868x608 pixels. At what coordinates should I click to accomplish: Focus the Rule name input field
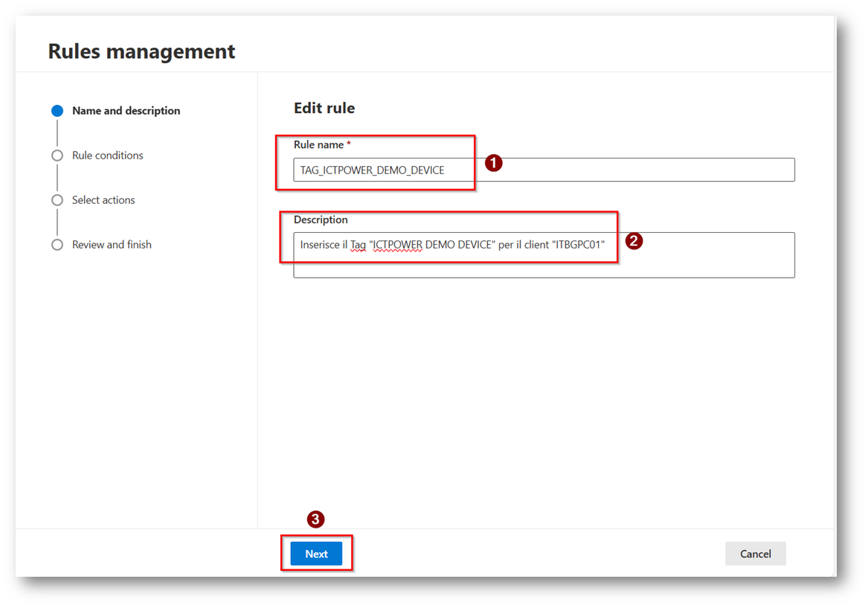[544, 170]
